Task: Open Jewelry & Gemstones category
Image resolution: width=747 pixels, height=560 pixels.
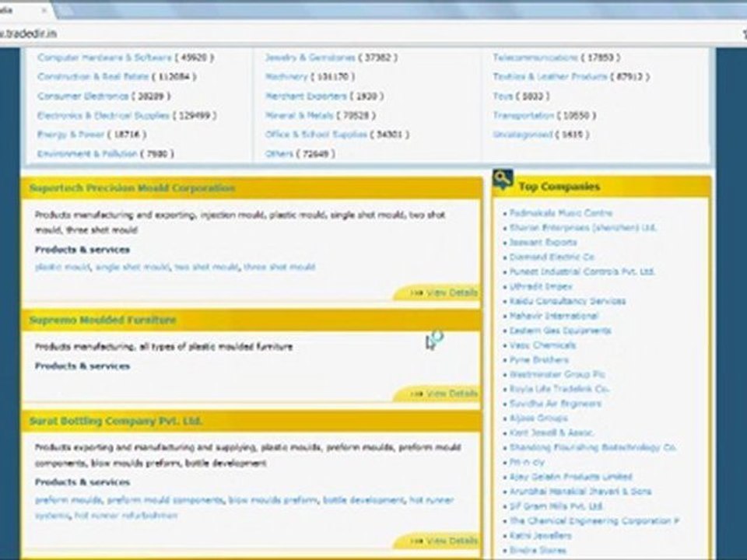Action: (x=310, y=58)
